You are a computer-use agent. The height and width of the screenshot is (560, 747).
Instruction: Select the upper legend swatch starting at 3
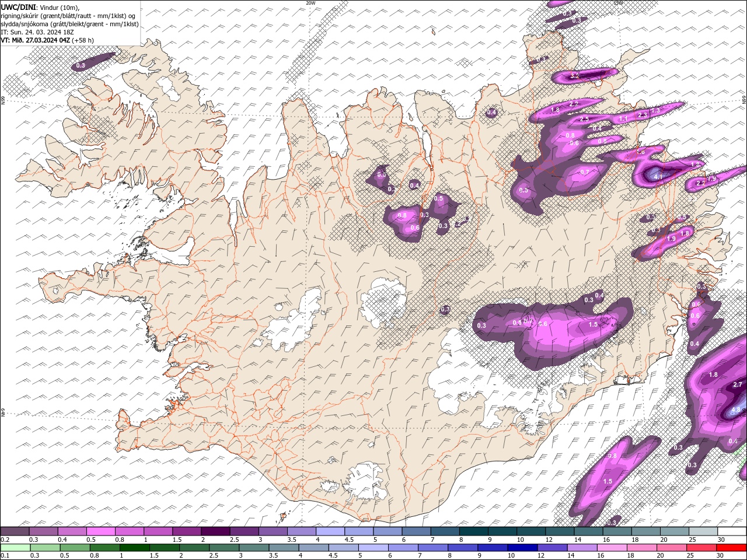[x=273, y=531]
